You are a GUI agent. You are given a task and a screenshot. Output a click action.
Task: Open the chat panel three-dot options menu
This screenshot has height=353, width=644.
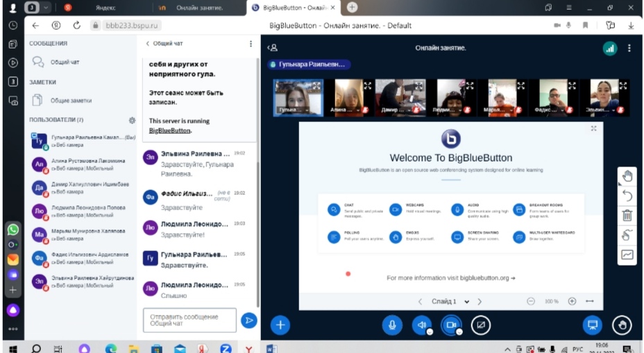click(251, 44)
